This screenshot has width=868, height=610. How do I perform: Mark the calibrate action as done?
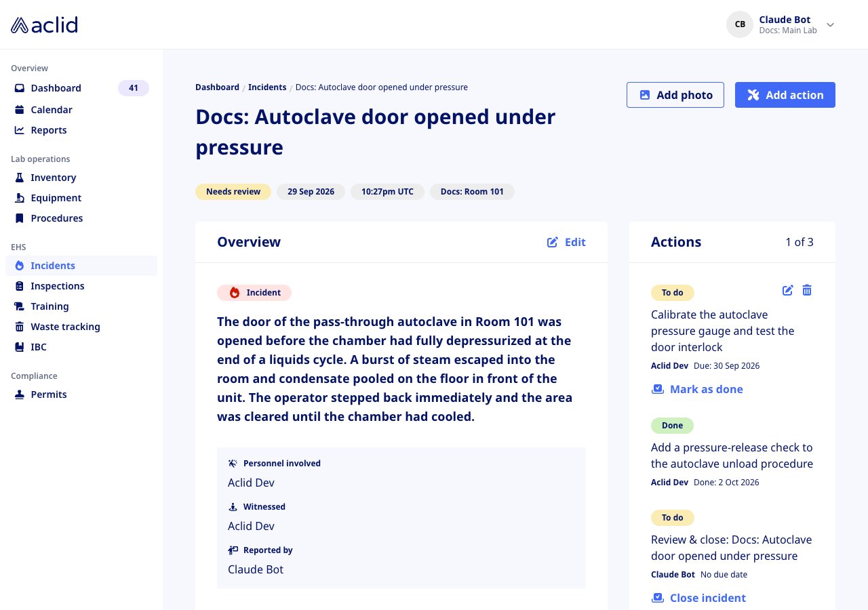(697, 389)
